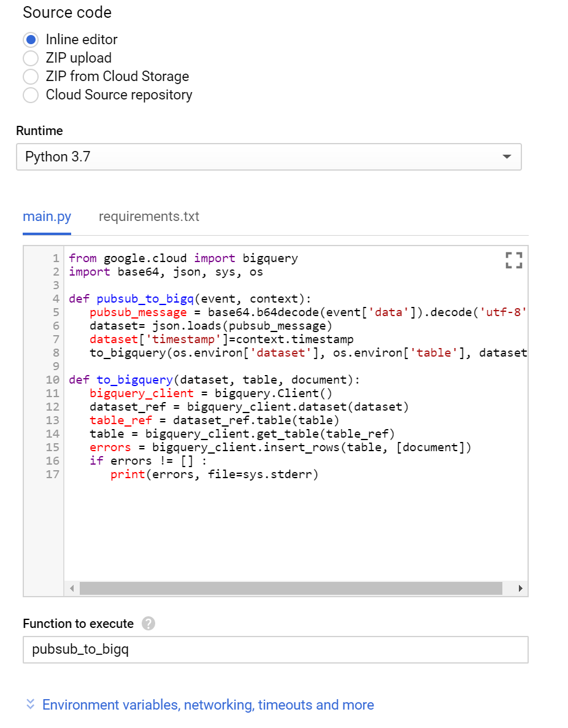The image size is (568, 728).
Task: Select the ZIP upload option
Action: pyautogui.click(x=31, y=58)
